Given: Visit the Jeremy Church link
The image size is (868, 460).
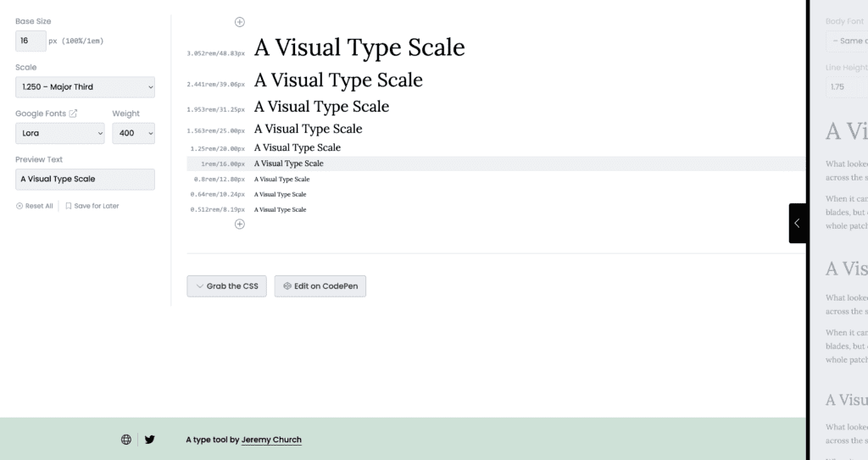Looking at the screenshot, I should coord(271,440).
